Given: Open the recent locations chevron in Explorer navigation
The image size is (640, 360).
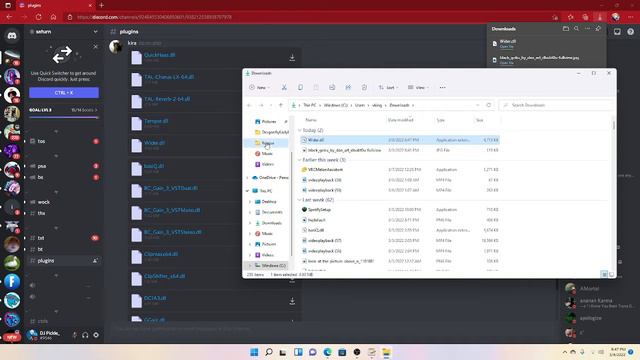Looking at the screenshot, I should 271,105.
